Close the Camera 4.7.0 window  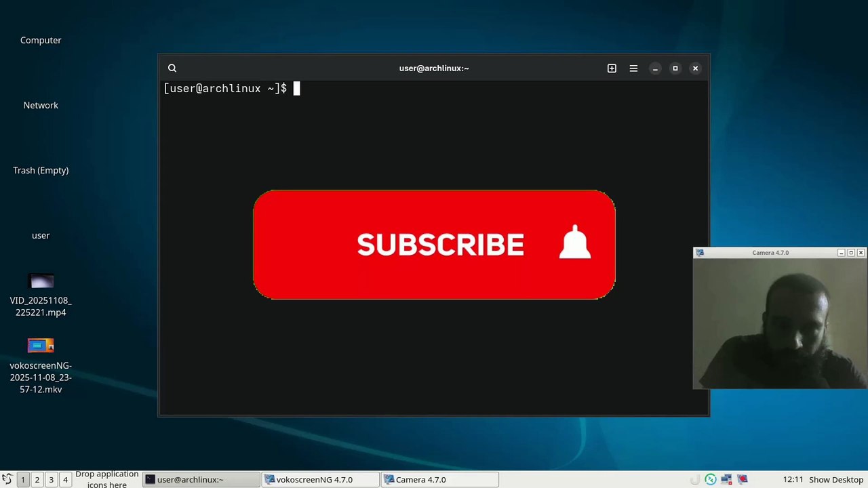(861, 253)
